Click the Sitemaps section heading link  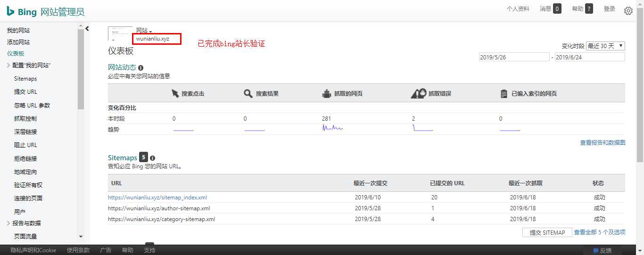point(123,158)
